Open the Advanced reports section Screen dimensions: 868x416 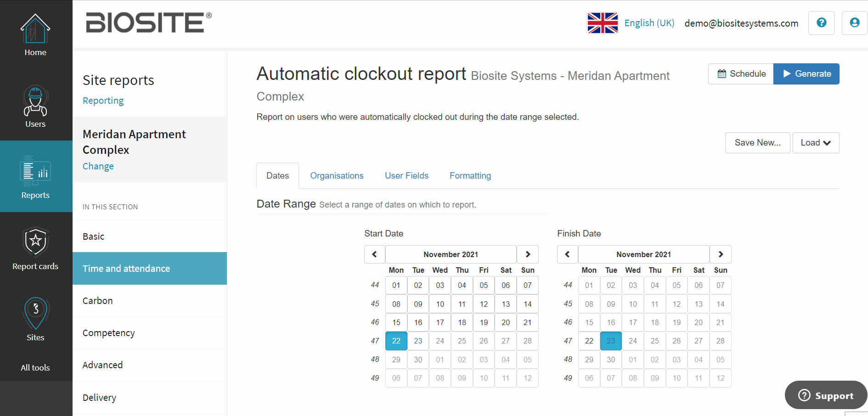[150, 365]
